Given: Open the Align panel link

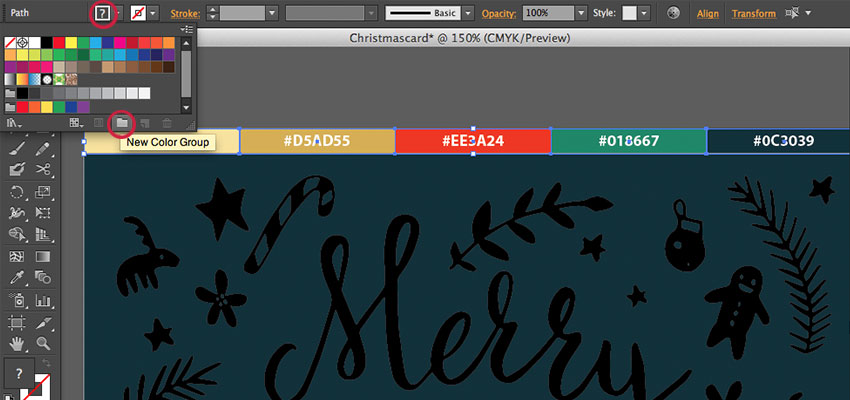Looking at the screenshot, I should tap(707, 14).
